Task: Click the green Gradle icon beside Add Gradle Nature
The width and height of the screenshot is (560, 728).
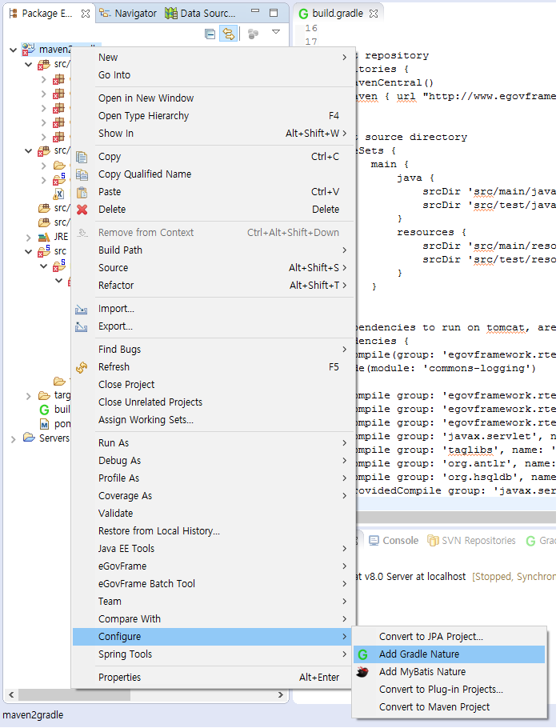Action: click(363, 654)
